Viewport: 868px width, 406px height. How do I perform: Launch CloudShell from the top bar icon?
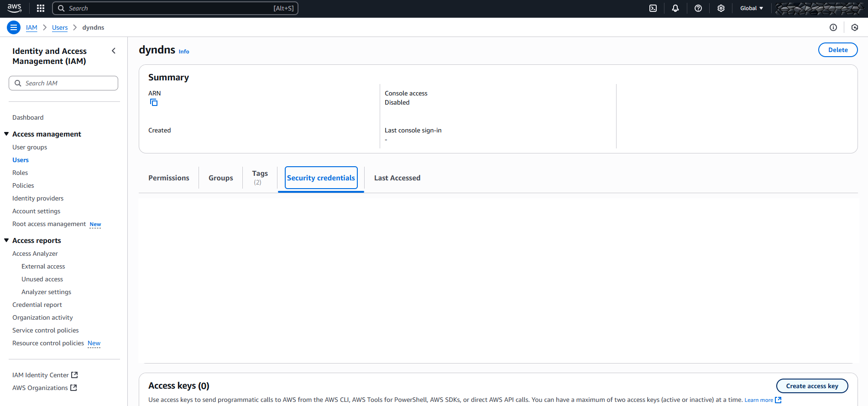(x=653, y=8)
